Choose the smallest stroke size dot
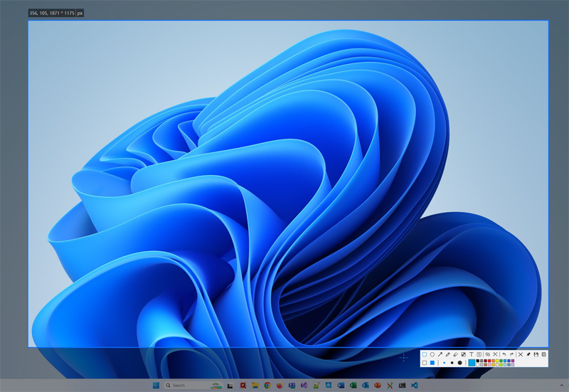569x392 pixels. click(x=445, y=363)
